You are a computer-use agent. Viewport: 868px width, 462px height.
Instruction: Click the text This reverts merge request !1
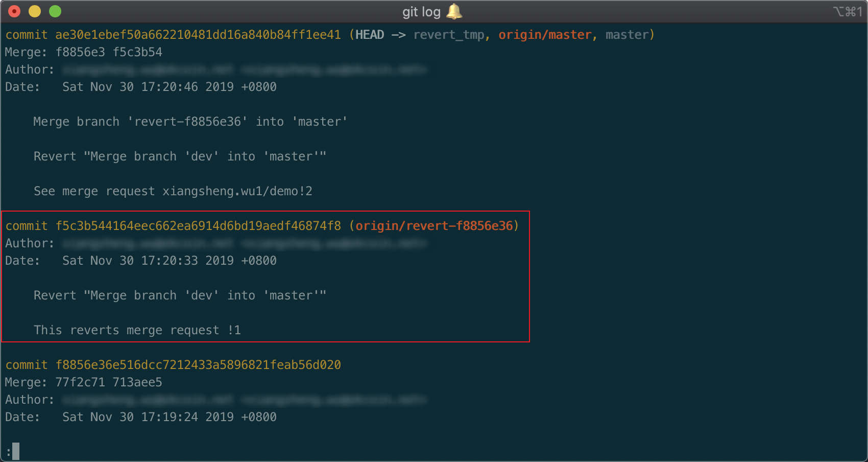(137, 330)
